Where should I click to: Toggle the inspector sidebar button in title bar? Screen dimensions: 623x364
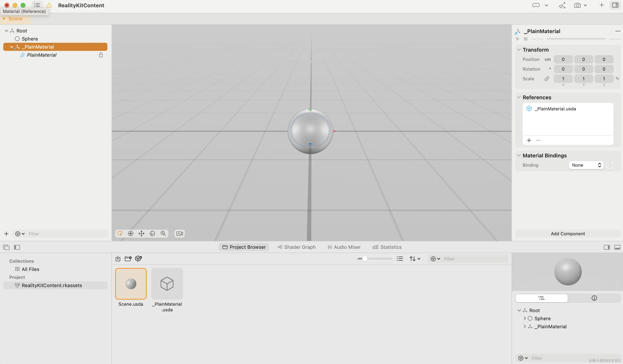tap(615, 5)
